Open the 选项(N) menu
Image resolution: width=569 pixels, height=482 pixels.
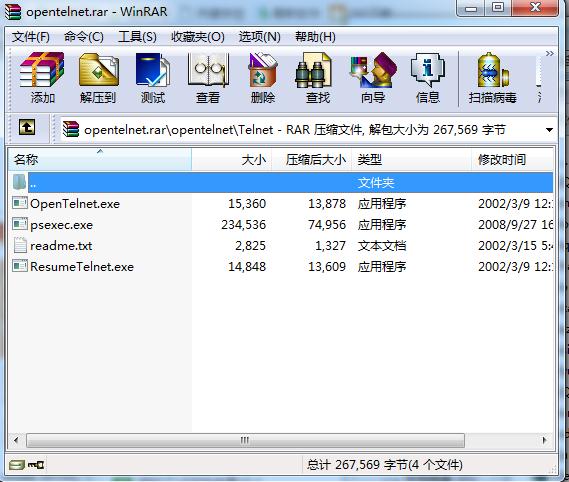point(259,37)
